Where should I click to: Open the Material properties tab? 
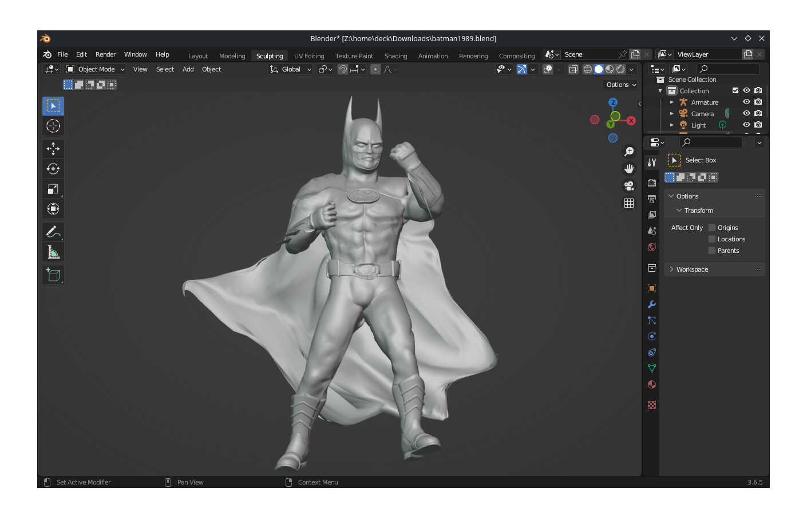(651, 384)
